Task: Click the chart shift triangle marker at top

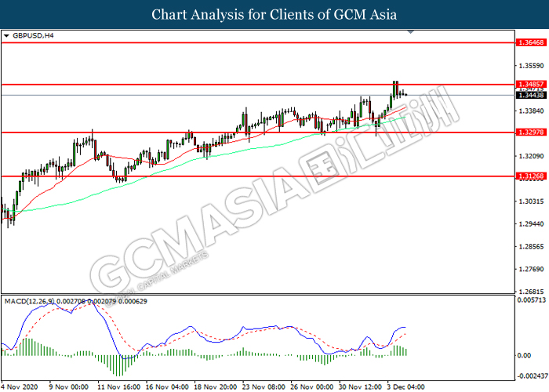Action: [411, 32]
